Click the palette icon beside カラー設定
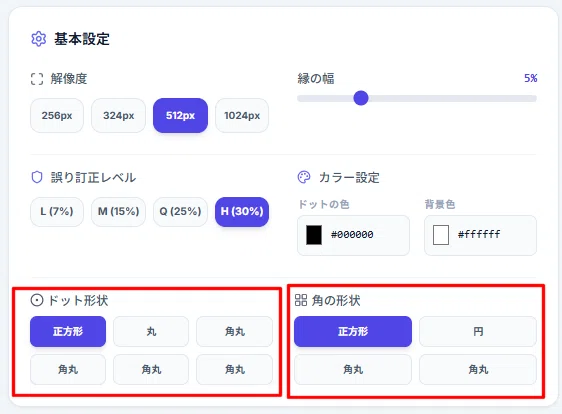This screenshot has height=414, width=562. pyautogui.click(x=304, y=177)
